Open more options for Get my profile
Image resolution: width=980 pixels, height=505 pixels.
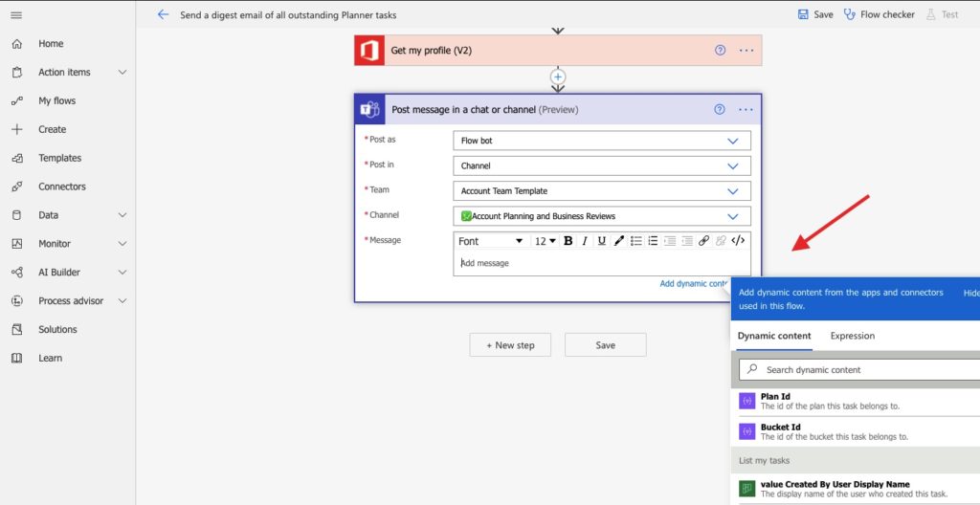746,51
